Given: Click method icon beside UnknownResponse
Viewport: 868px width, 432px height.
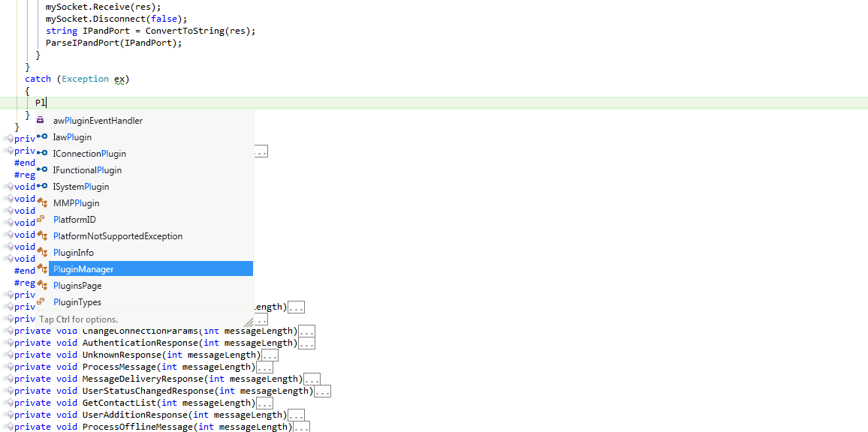Looking at the screenshot, I should (x=8, y=355).
